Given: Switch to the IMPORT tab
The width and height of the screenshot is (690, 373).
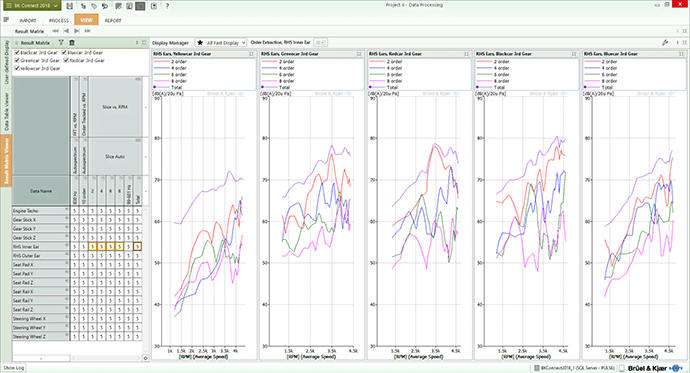Looking at the screenshot, I should (x=28, y=20).
